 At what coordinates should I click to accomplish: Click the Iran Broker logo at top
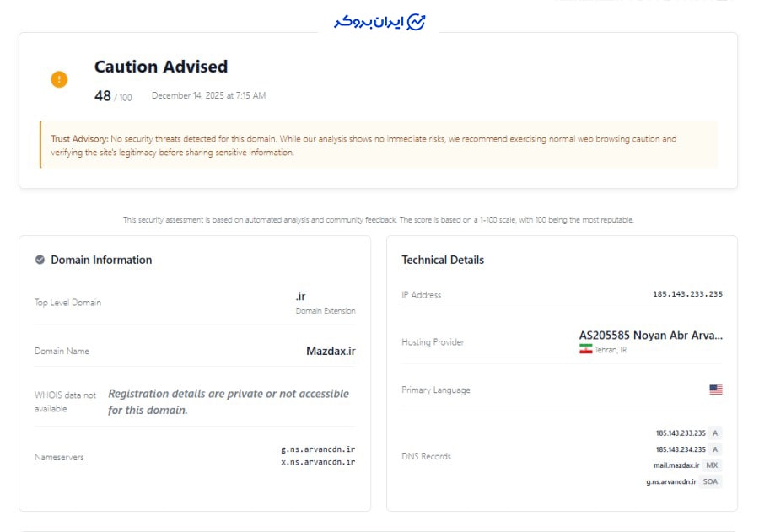coord(379,22)
